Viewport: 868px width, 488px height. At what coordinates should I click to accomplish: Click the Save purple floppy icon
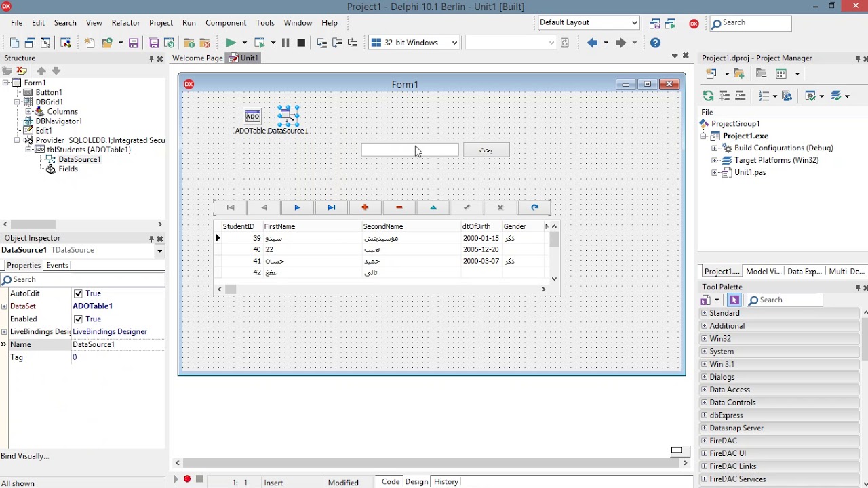click(x=134, y=43)
